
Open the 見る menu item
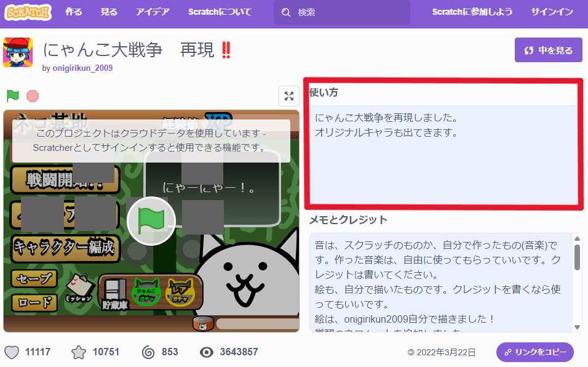(109, 12)
